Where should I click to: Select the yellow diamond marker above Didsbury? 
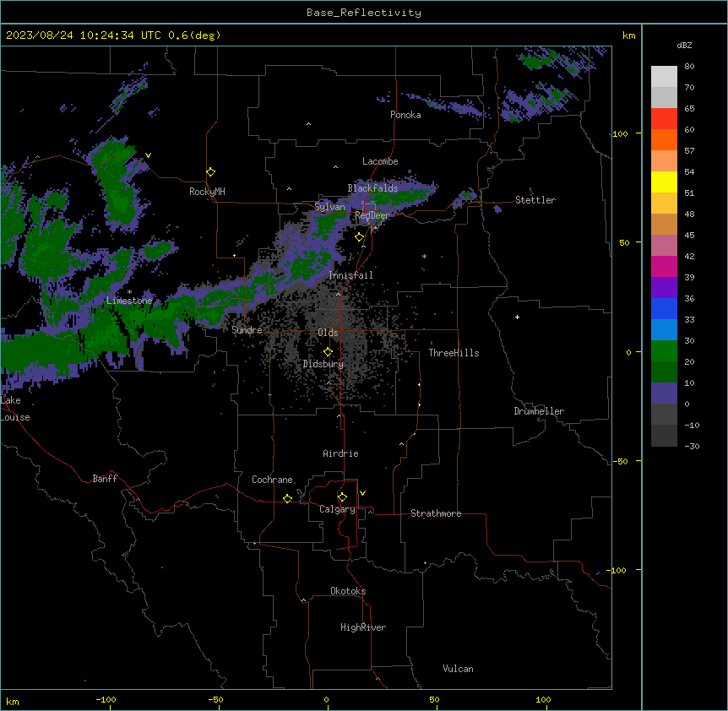tap(329, 352)
